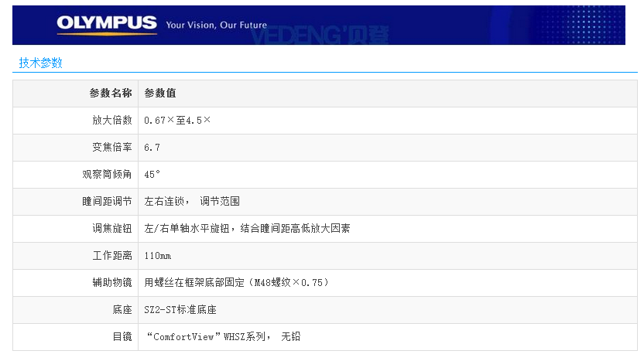The height and width of the screenshot is (361, 644).
Task: Click the M48螺纹×0.75 auxiliary lens value
Action: coord(237,283)
